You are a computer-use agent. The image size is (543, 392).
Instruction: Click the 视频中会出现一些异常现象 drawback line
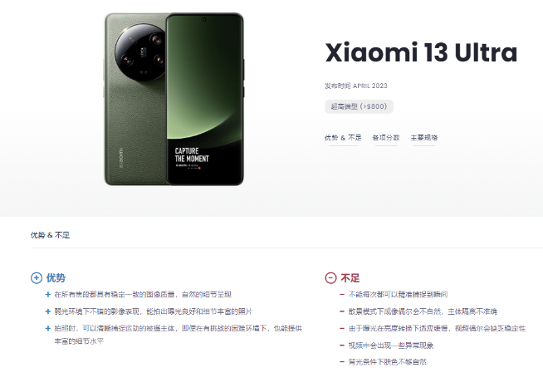pos(390,345)
